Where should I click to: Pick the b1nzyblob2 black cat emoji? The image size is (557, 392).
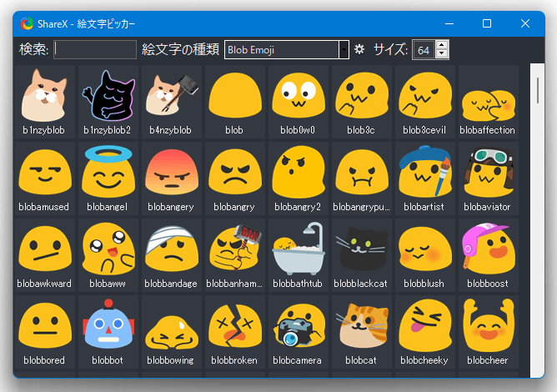pos(108,101)
